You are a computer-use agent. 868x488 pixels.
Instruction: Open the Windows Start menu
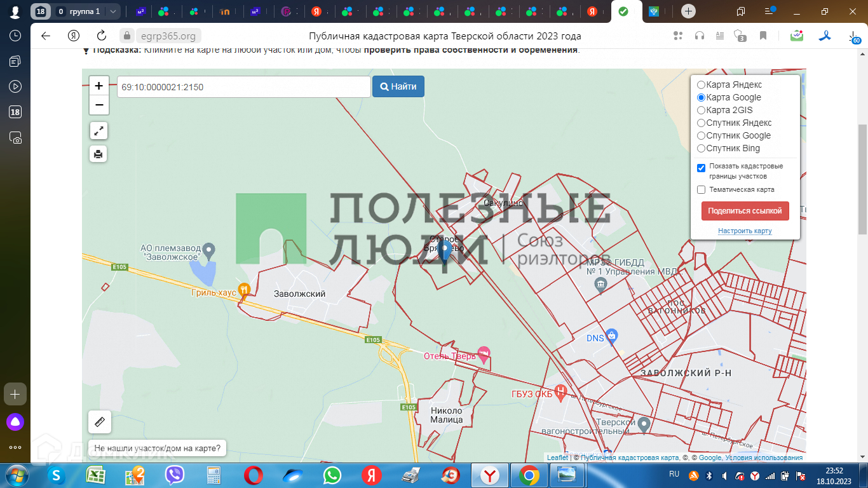point(15,475)
